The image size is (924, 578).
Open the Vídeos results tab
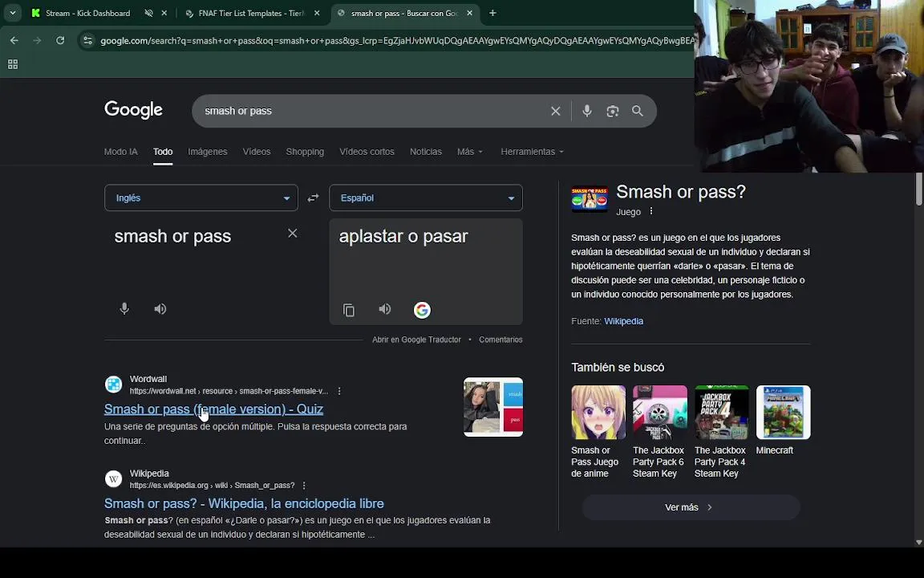coord(257,152)
